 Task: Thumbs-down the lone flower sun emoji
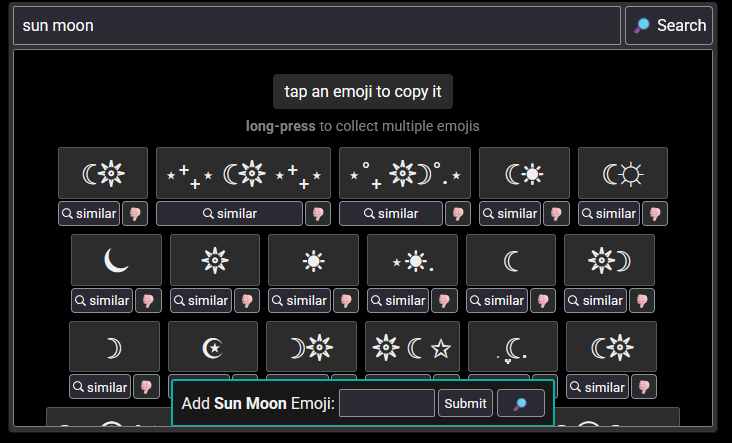[247, 301]
